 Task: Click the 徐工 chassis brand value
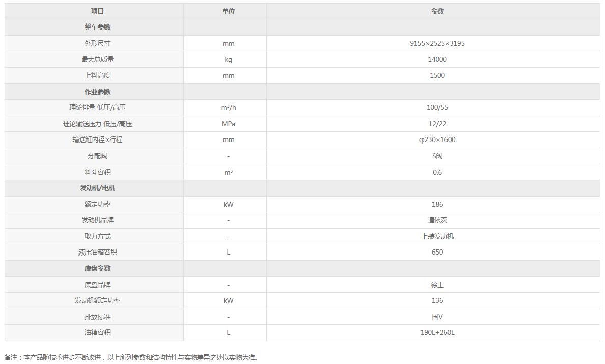437,285
